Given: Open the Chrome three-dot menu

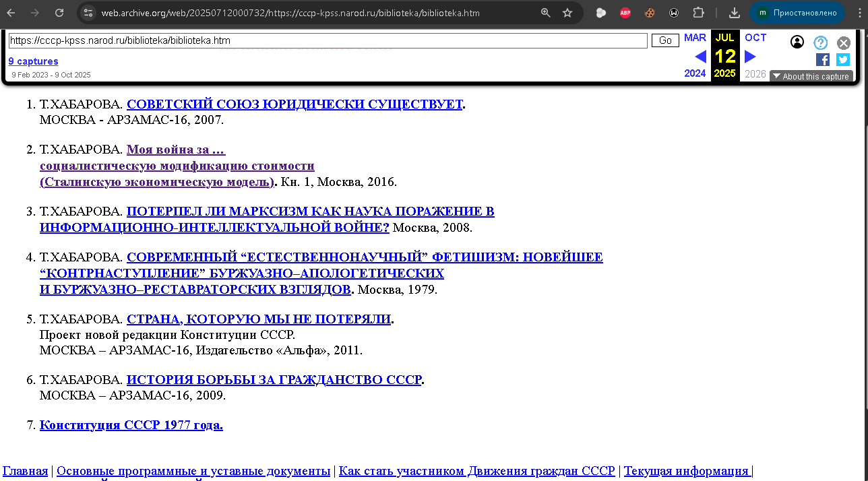Looking at the screenshot, I should (857, 13).
